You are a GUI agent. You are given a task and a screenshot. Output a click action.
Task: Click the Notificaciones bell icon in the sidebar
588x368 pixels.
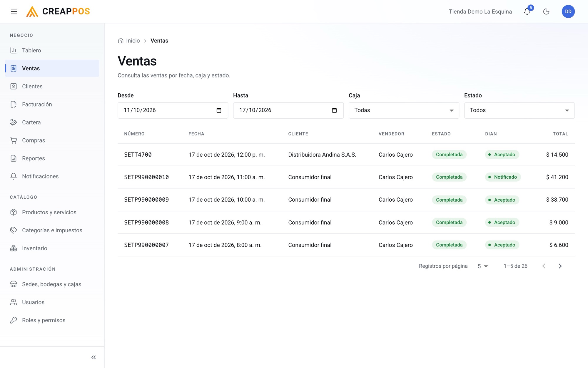pyautogui.click(x=14, y=176)
